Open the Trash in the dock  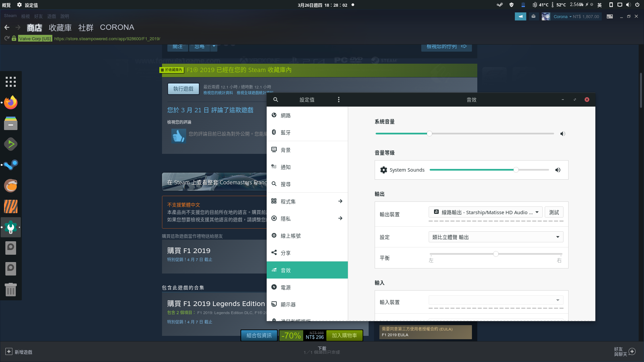[11, 289]
